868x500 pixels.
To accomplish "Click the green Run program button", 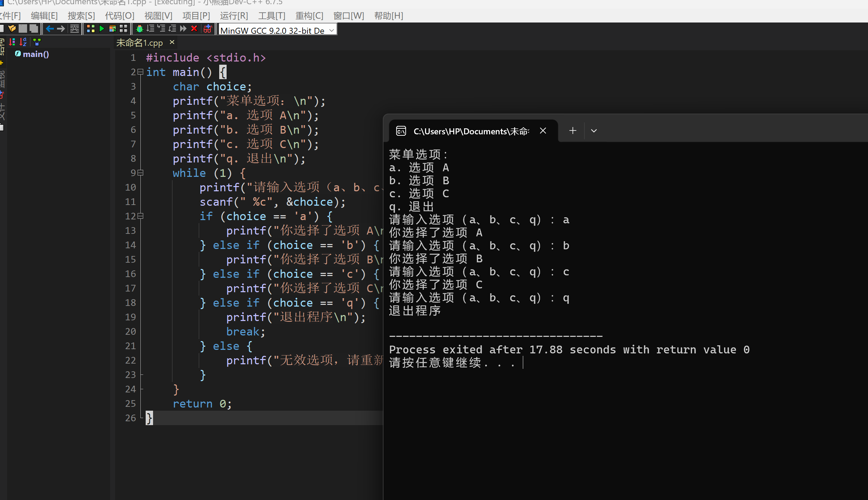I will point(102,29).
